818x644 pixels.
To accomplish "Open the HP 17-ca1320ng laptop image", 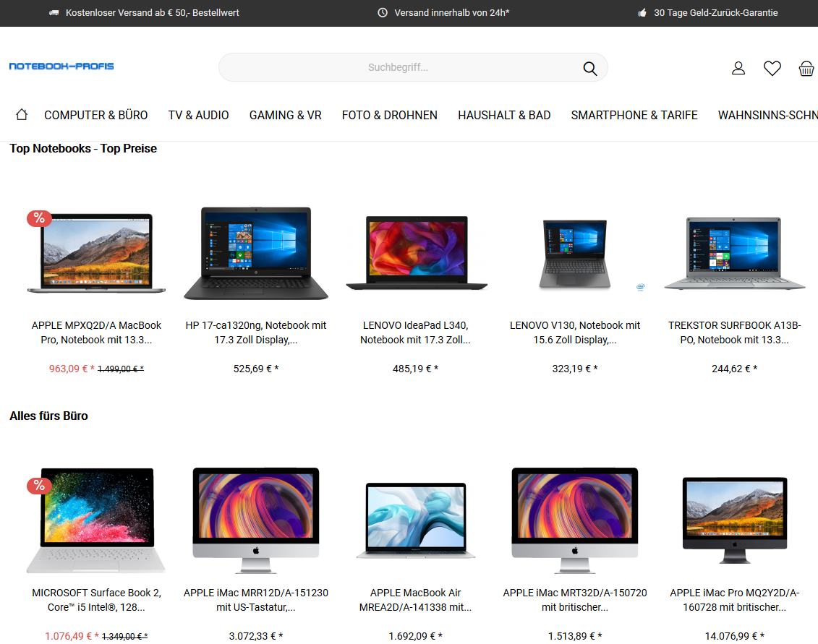I will click(255, 253).
